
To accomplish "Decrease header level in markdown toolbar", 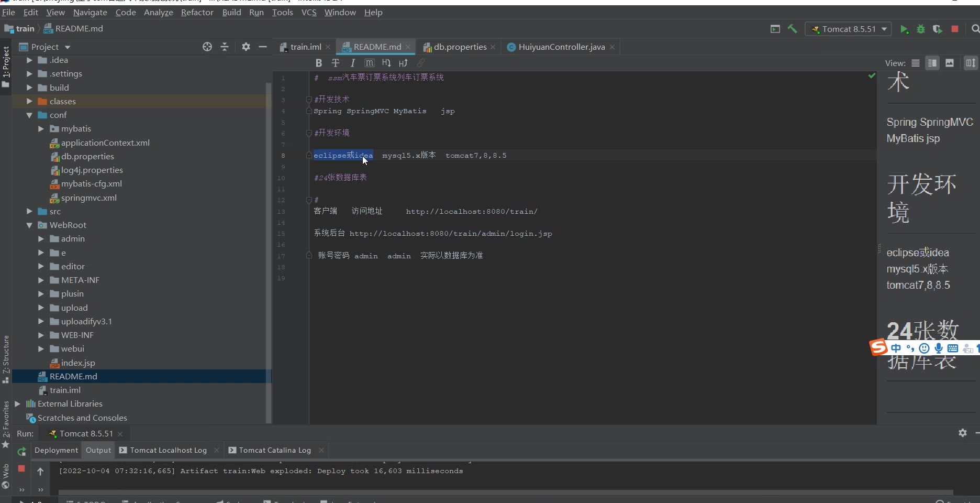I will (386, 63).
